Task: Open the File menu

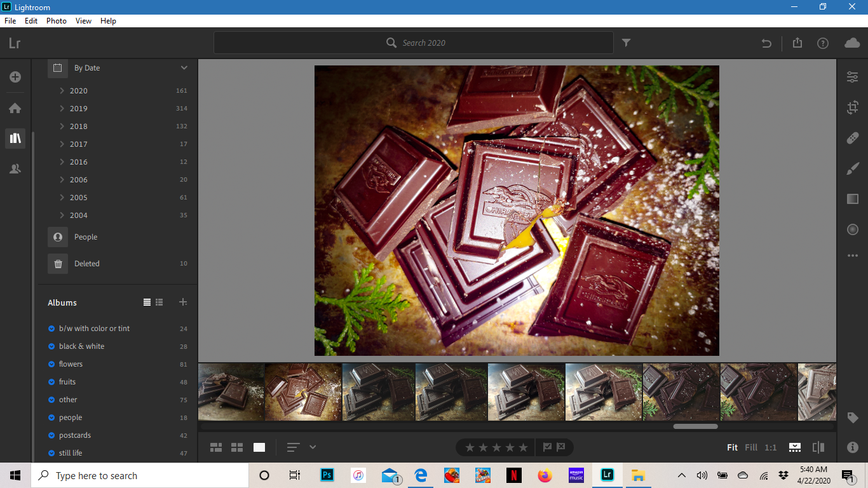Action: 10,21
